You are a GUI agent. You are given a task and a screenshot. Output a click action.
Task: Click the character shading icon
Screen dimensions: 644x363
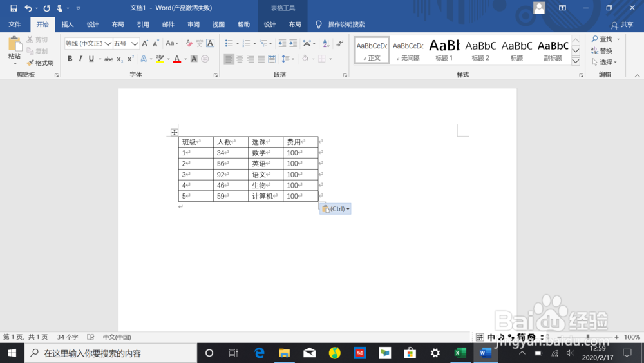point(194,59)
